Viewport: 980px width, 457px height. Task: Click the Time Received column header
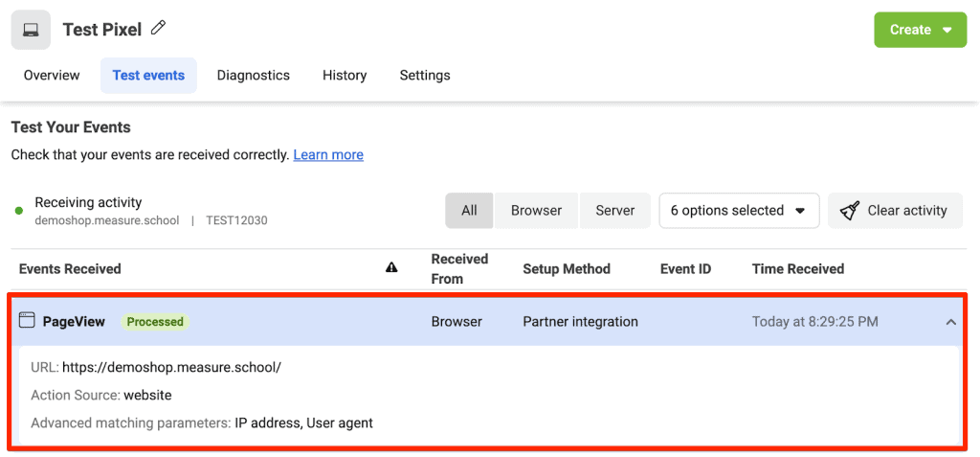(798, 269)
